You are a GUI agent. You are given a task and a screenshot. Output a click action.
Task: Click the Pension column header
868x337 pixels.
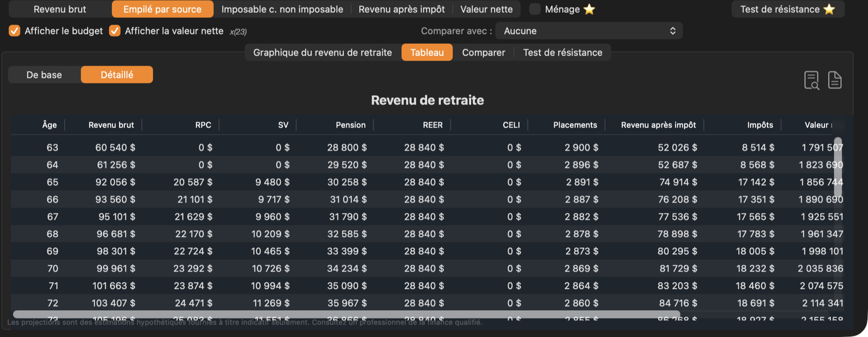[x=351, y=125]
